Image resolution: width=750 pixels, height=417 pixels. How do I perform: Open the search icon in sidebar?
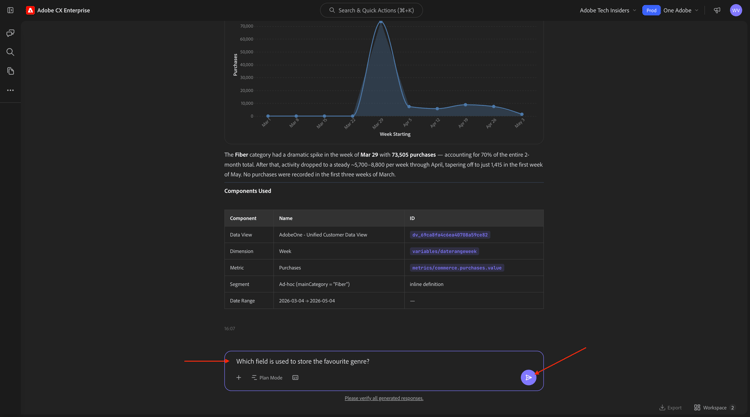pyautogui.click(x=10, y=52)
